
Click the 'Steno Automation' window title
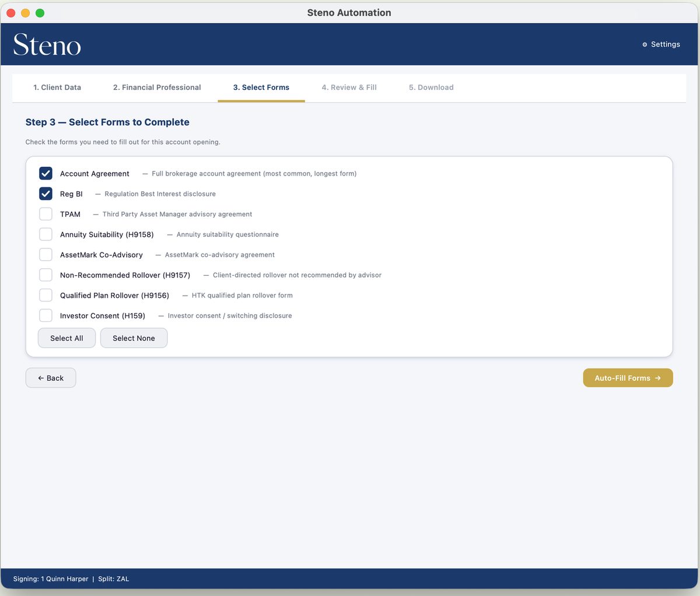[349, 13]
